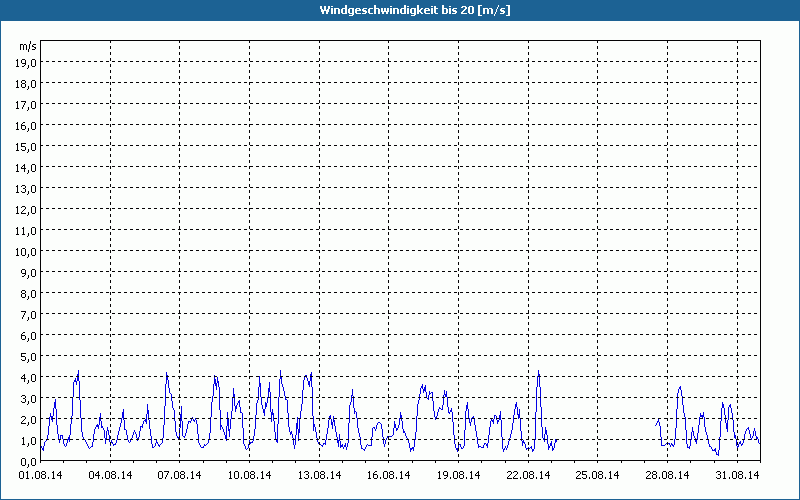The width and height of the screenshot is (800, 500).
Task: Click the 31.08.14 date label
Action: tap(737, 475)
